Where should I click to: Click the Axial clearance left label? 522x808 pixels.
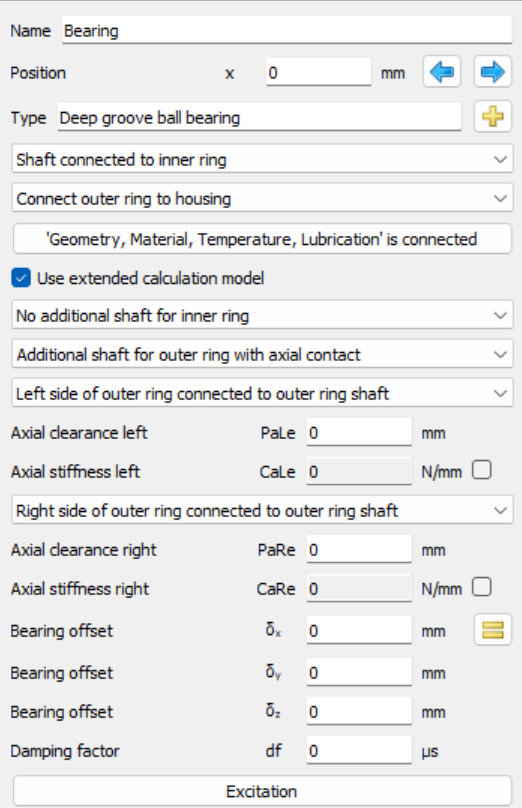(x=79, y=432)
